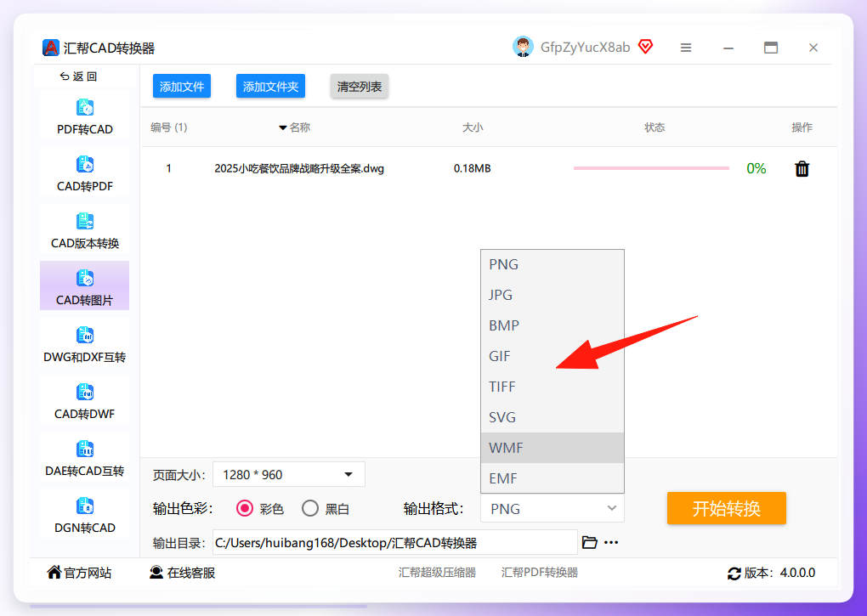867x616 pixels.
Task: Select the 黑白 output radio button
Action: (310, 508)
